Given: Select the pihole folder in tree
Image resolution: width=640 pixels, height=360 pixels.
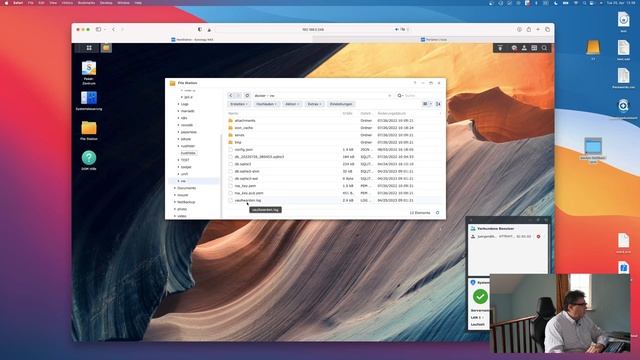Looking at the screenshot, I should pos(186,139).
